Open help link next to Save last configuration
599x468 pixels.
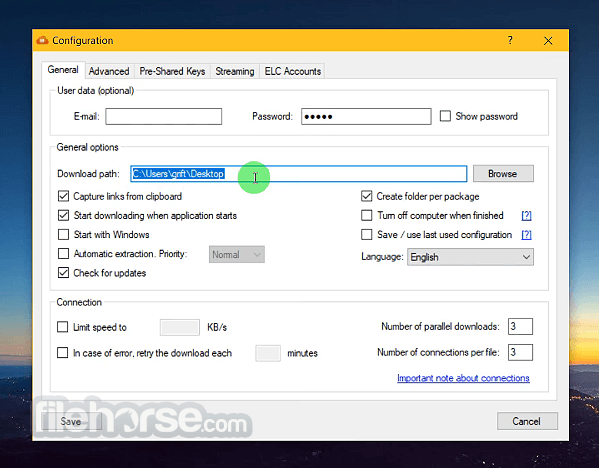click(526, 235)
